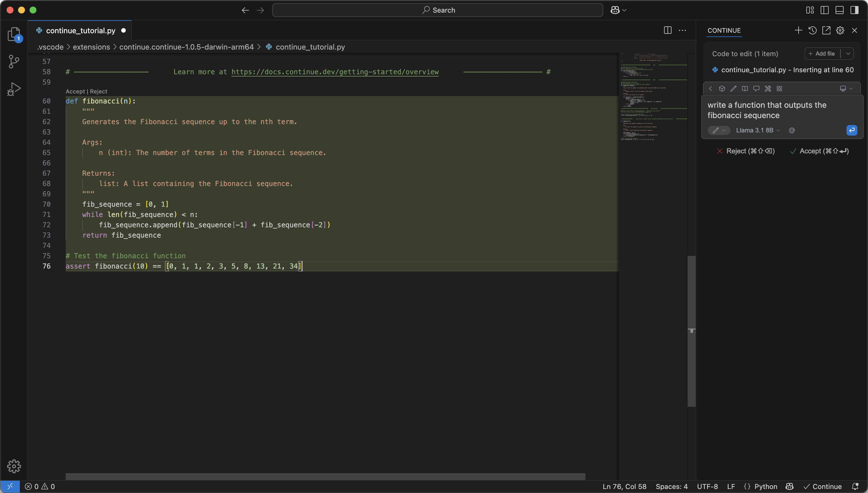Select the CONTINUE panel tab
This screenshot has height=493, width=868.
pos(724,30)
